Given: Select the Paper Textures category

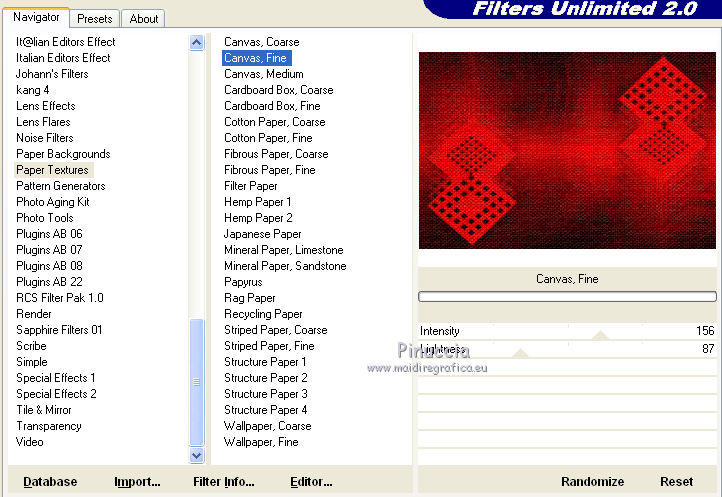Looking at the screenshot, I should [53, 170].
